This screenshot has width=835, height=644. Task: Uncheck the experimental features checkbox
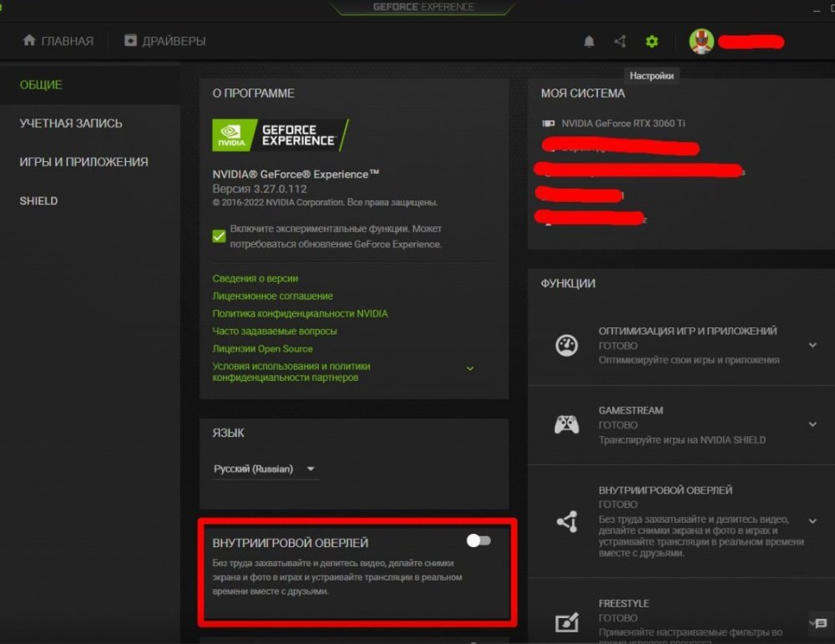coord(219,236)
